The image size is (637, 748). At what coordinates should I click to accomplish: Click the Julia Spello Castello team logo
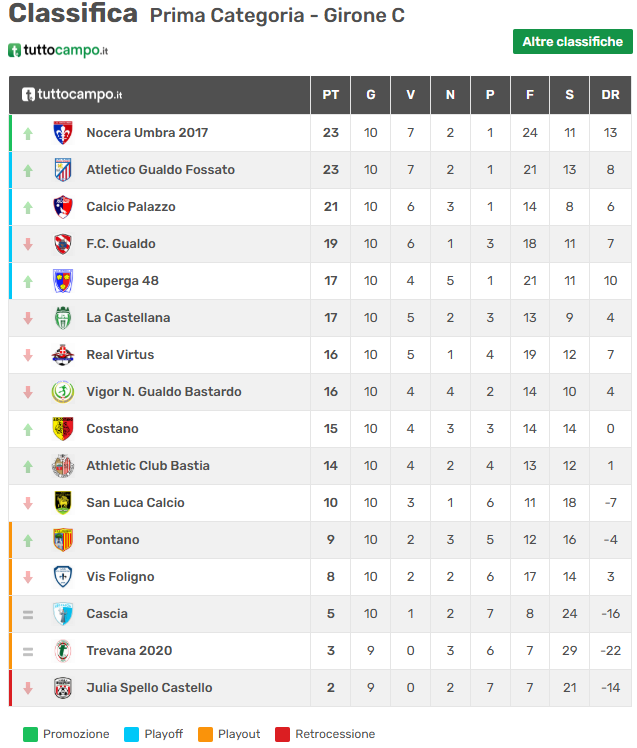tap(63, 688)
